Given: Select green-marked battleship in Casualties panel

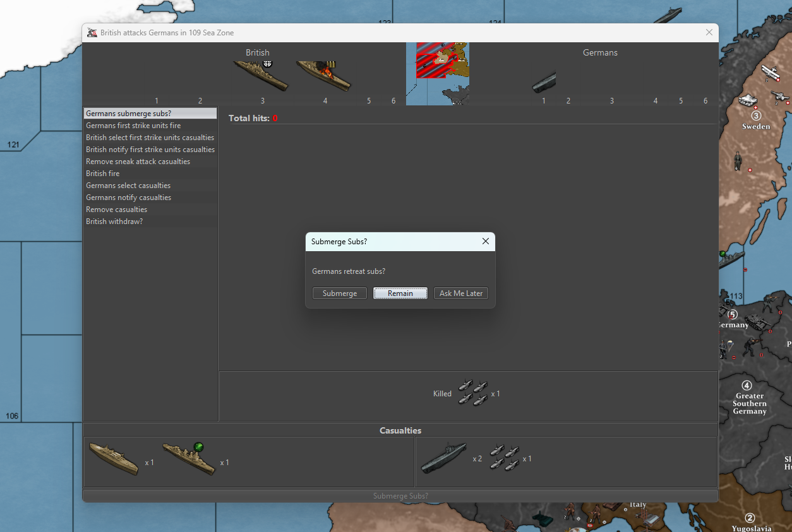Looking at the screenshot, I should tap(189, 459).
